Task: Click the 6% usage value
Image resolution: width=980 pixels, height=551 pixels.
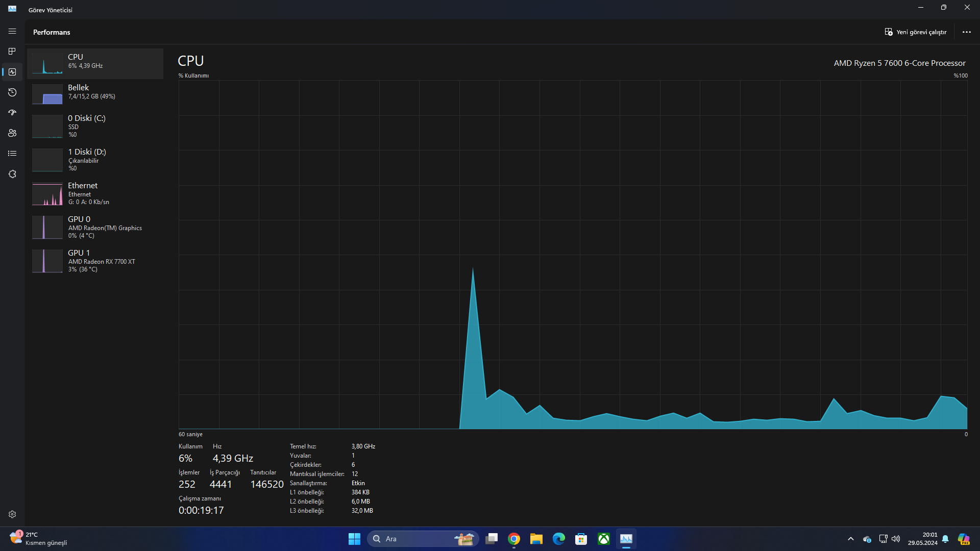Action: coord(186,458)
